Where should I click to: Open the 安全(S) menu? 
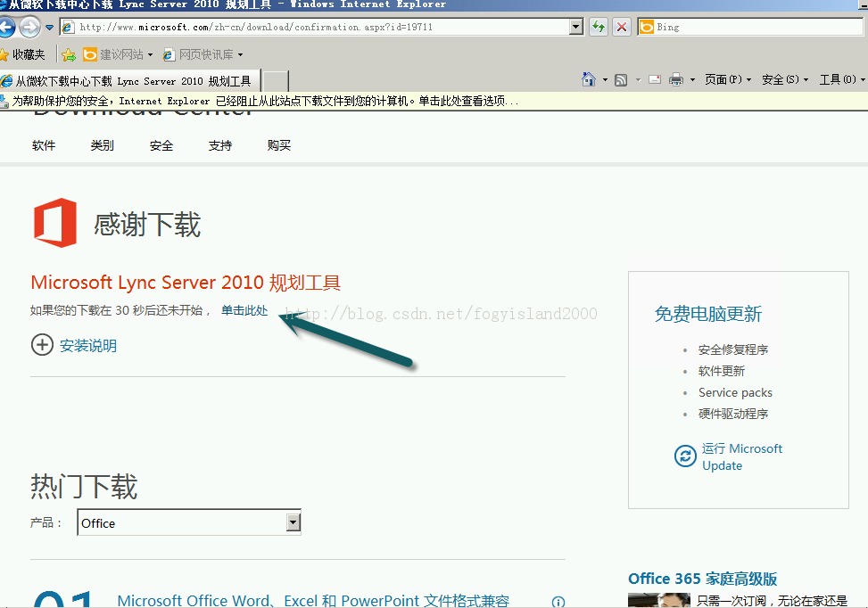785,79
